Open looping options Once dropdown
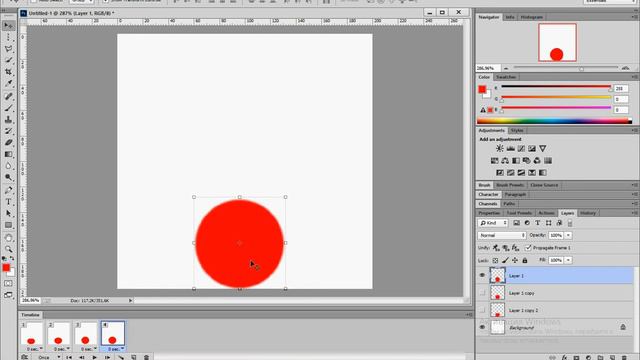The height and width of the screenshot is (360, 640). [x=48, y=357]
